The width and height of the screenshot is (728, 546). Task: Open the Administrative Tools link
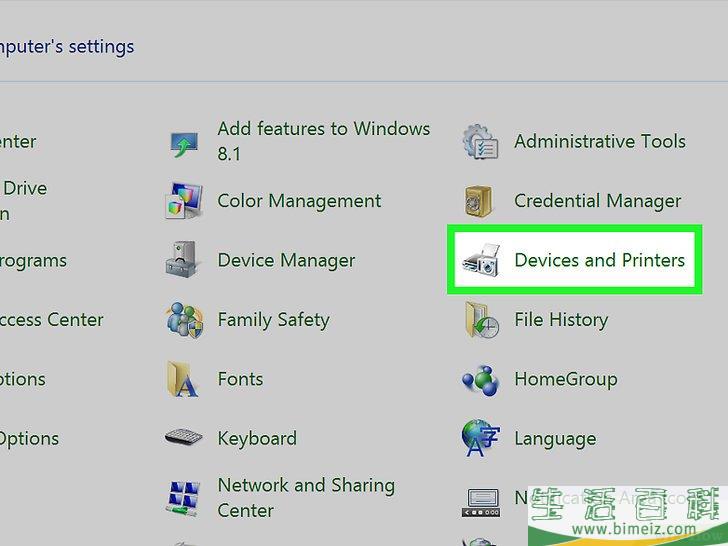(x=599, y=141)
